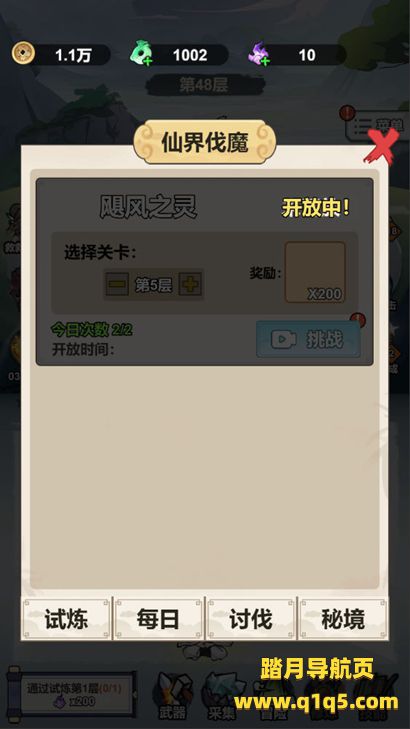Start the 挑战 video challenge
The image size is (410, 729).
point(308,339)
